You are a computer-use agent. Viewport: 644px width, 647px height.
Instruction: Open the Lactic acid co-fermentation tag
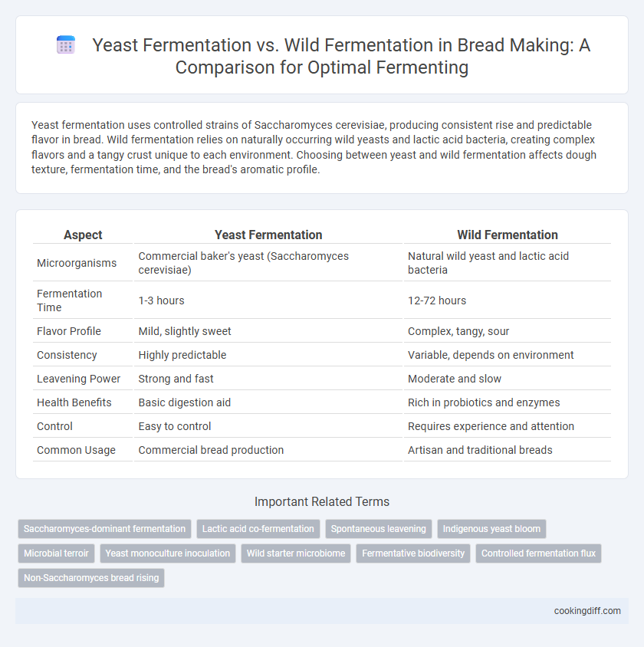[x=258, y=529]
